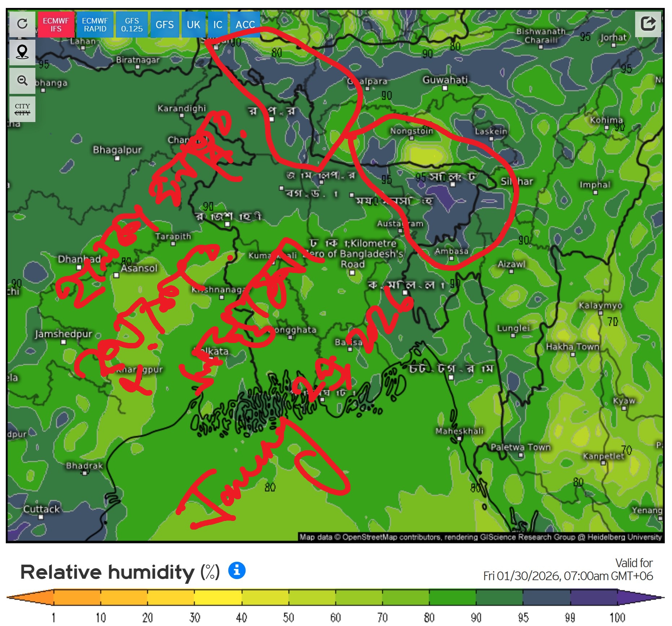Select the IC model tab
The height and width of the screenshot is (626, 672).
(217, 25)
